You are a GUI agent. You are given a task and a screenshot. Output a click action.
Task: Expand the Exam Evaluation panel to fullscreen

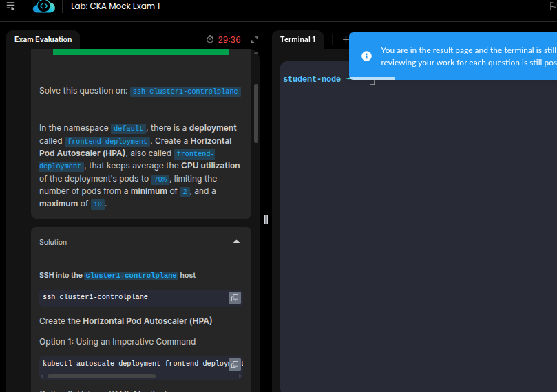click(x=254, y=39)
